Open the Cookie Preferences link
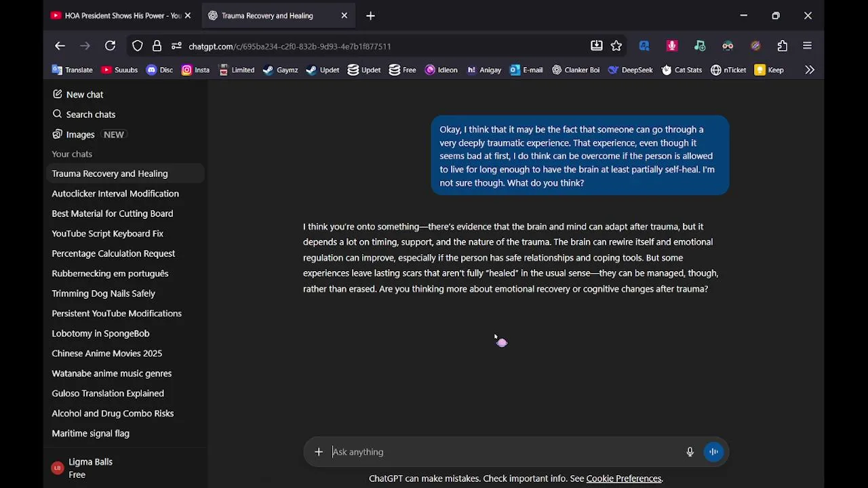Screen dimensions: 868x488 point(624,479)
